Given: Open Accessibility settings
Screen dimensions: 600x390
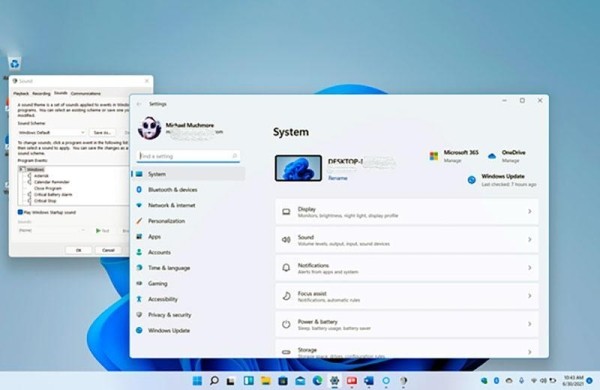Looking at the screenshot, I should pos(188,299).
